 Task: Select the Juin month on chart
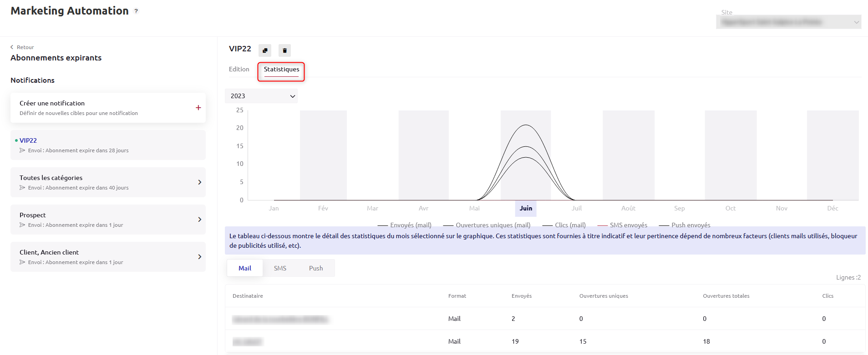(526, 208)
